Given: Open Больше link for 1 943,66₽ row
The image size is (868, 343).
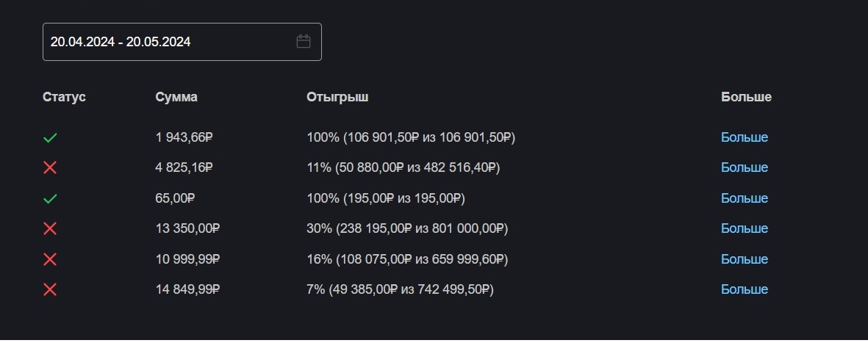Looking at the screenshot, I should click(x=744, y=137).
